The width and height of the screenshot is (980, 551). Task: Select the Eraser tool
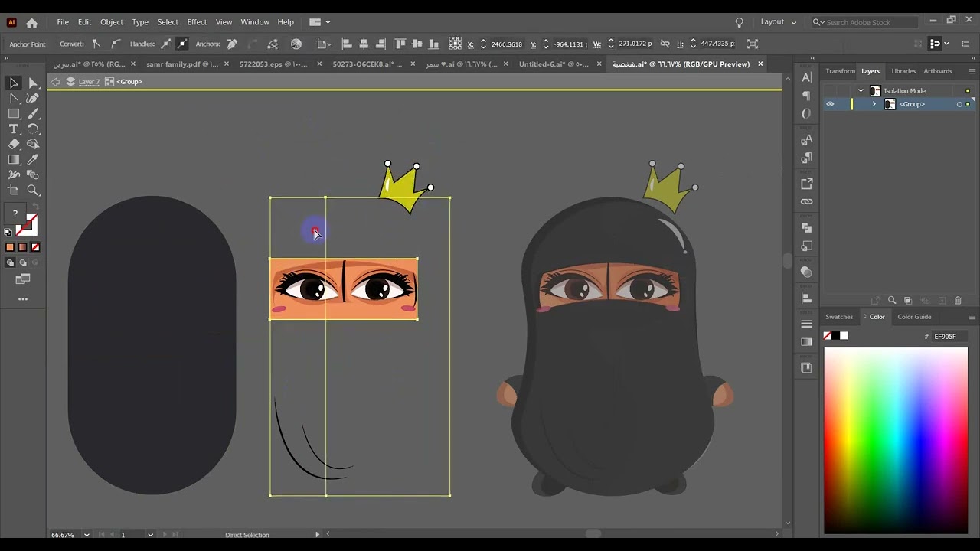pos(14,144)
